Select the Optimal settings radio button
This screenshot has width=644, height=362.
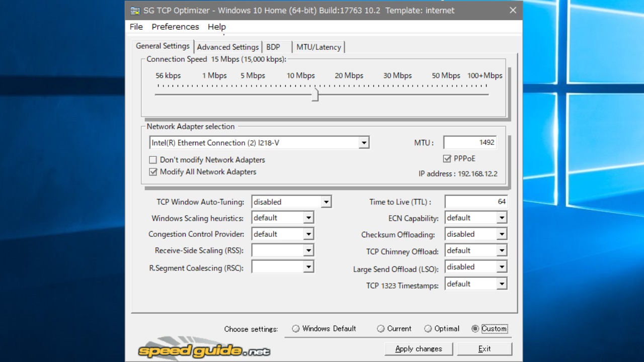(428, 329)
